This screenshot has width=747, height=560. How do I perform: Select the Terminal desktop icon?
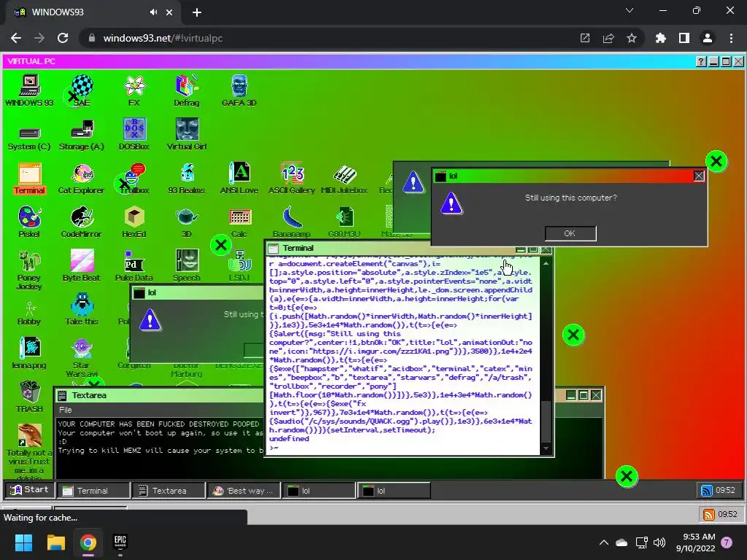click(29, 179)
